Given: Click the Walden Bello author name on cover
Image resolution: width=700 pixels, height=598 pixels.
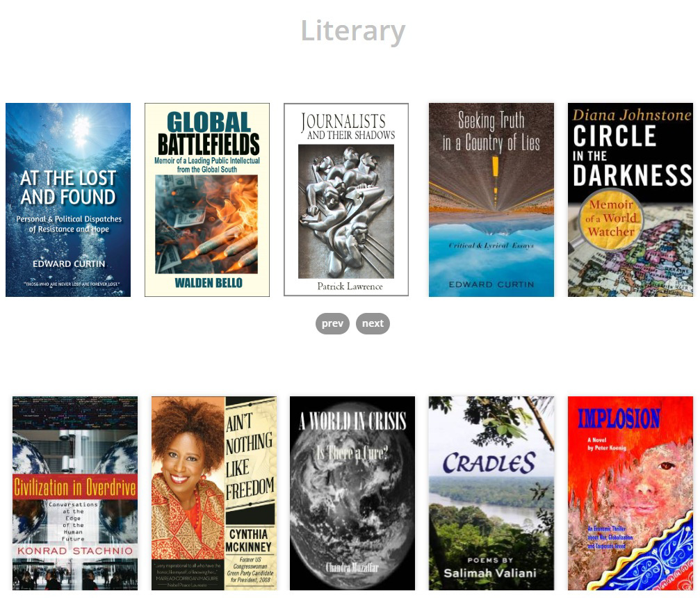Looking at the screenshot, I should (x=209, y=283).
